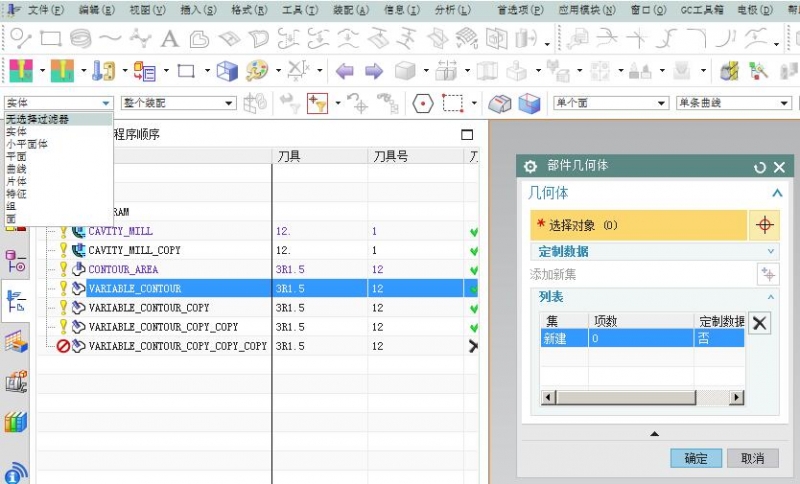Image resolution: width=800 pixels, height=484 pixels.
Task: Click the blue wireframe box icon
Action: coord(227,71)
